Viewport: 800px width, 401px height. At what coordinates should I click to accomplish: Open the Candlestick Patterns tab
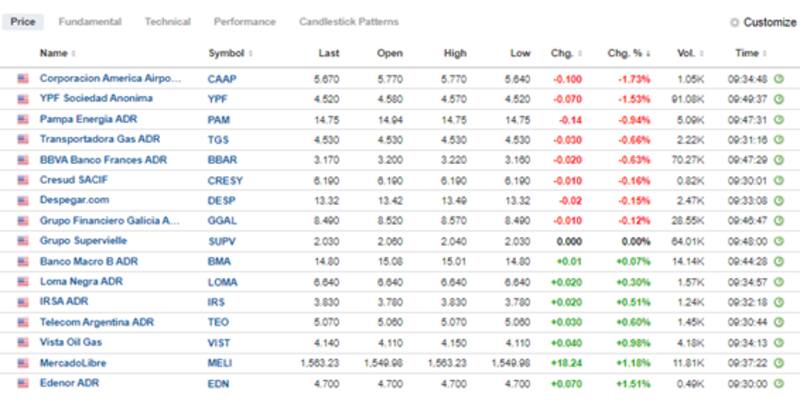click(x=348, y=21)
